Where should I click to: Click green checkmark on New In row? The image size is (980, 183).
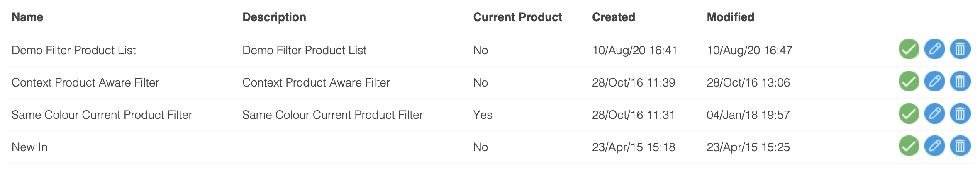pos(909,146)
